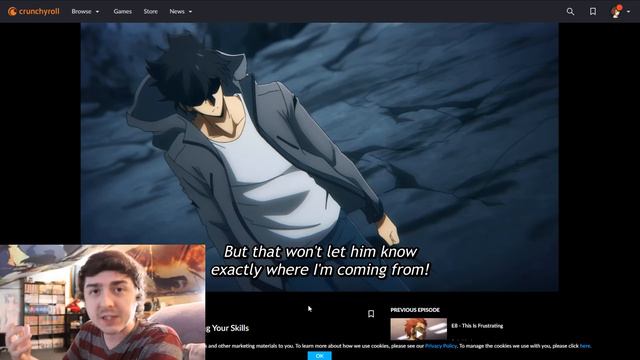Open the Games page
Viewport: 640px width, 360px height.
pos(122,11)
